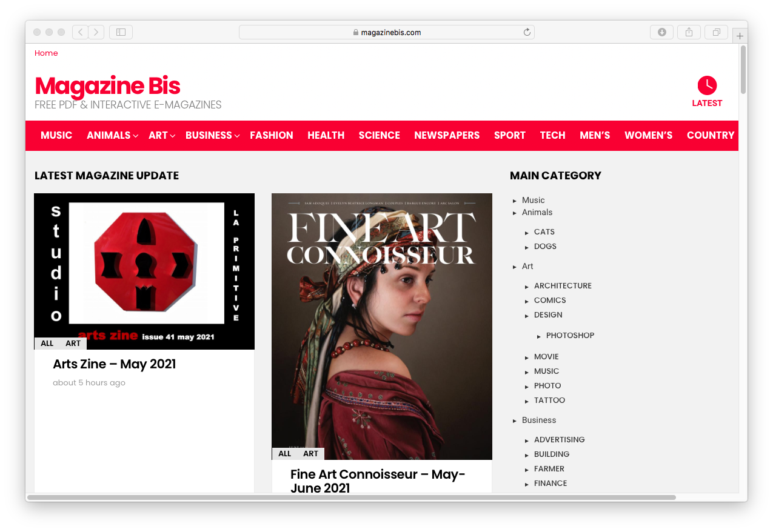Screen dimensions: 773x532
Task: Select Art in Main Category list
Action: pos(527,266)
